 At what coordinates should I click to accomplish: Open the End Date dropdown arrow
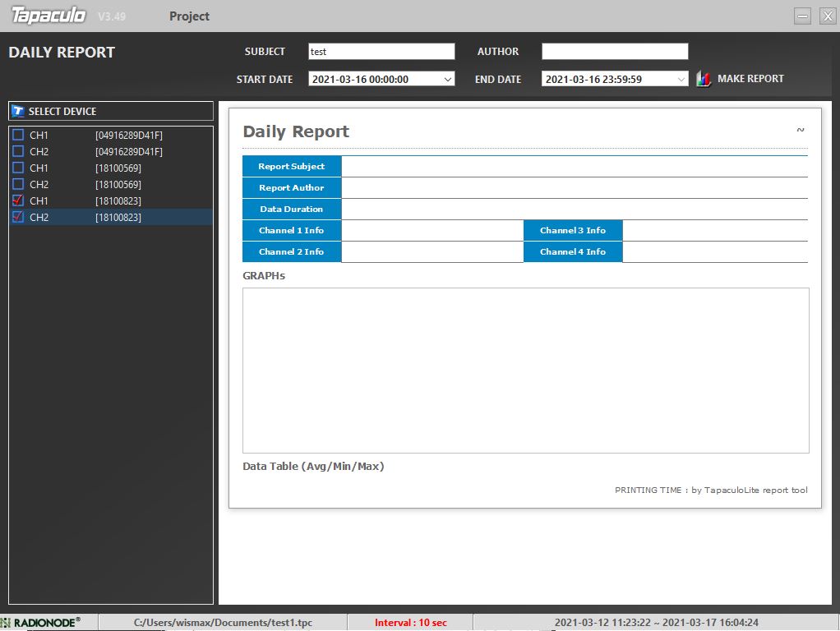coord(681,79)
